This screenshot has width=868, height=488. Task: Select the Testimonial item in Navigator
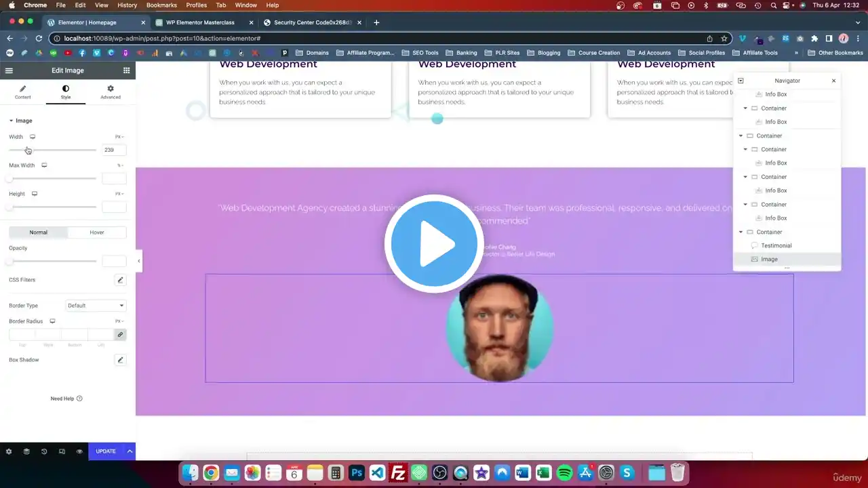776,245
